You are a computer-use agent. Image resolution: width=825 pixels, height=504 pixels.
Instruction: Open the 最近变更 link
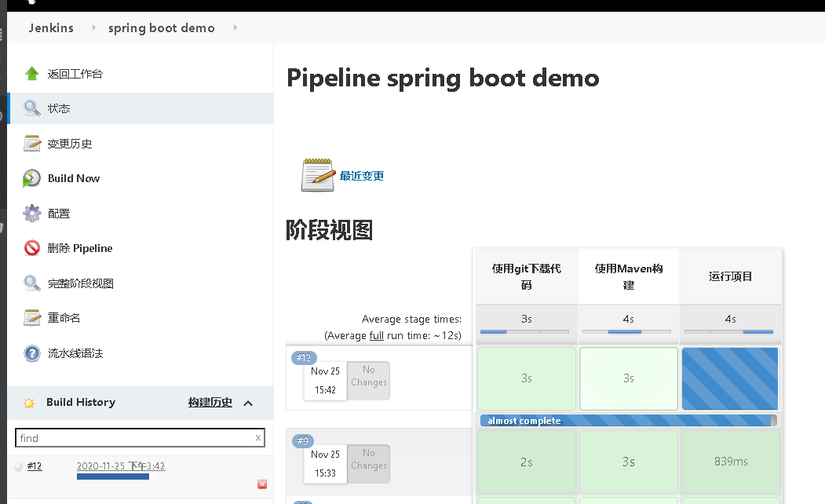point(361,176)
